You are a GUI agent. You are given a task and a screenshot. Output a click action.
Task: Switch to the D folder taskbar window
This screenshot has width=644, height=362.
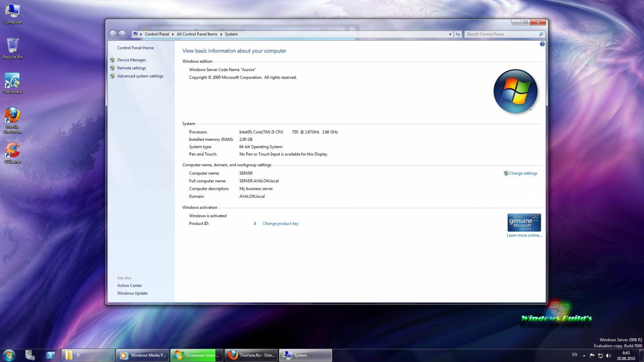tap(88, 355)
